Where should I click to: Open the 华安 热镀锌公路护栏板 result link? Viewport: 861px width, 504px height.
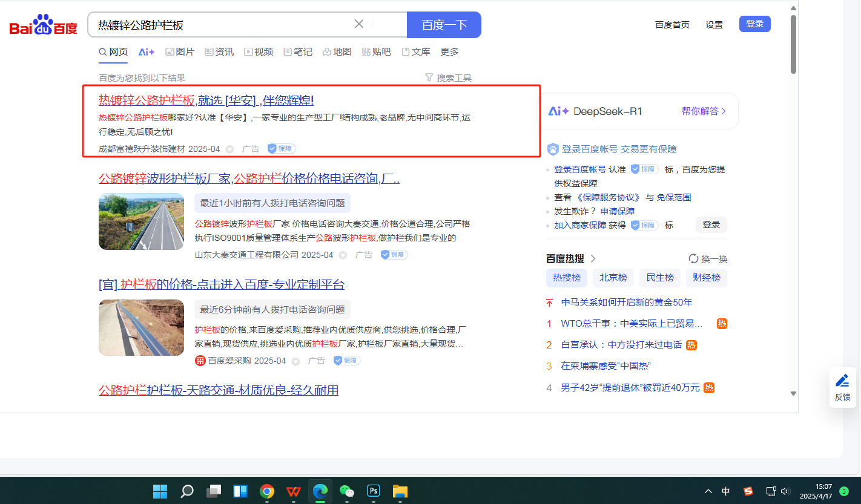[206, 100]
